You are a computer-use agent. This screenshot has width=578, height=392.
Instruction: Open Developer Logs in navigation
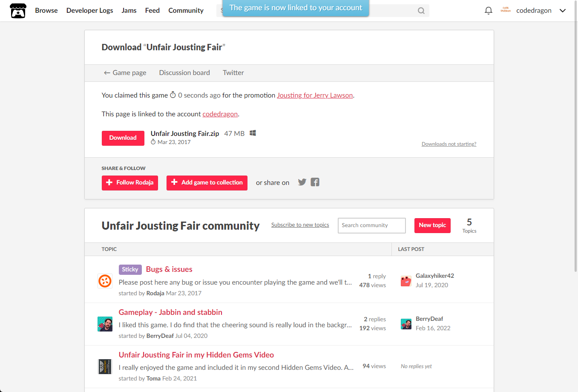tap(90, 11)
